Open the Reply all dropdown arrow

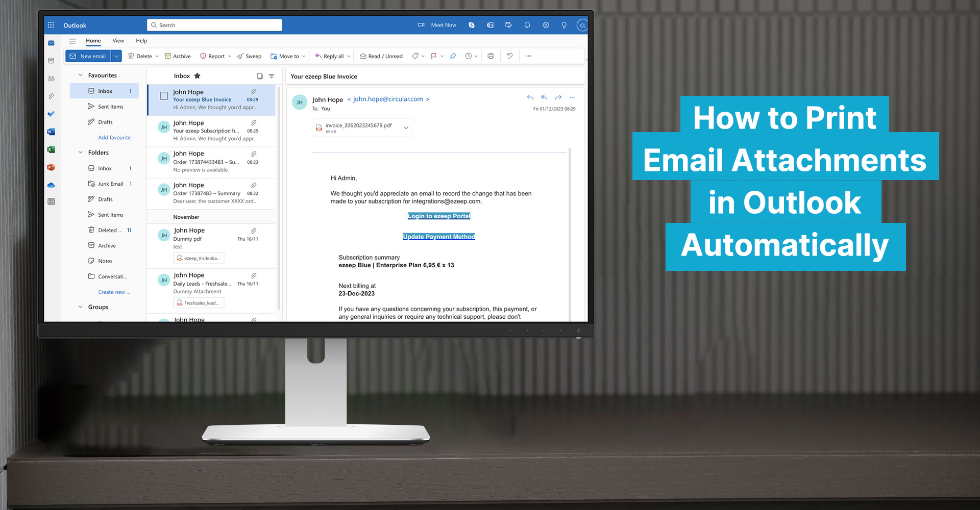(x=349, y=56)
